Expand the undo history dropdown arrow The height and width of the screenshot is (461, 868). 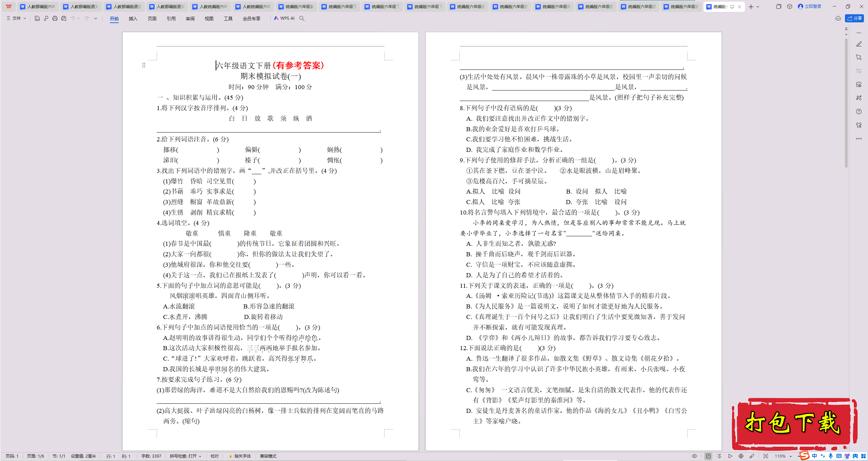(79, 18)
